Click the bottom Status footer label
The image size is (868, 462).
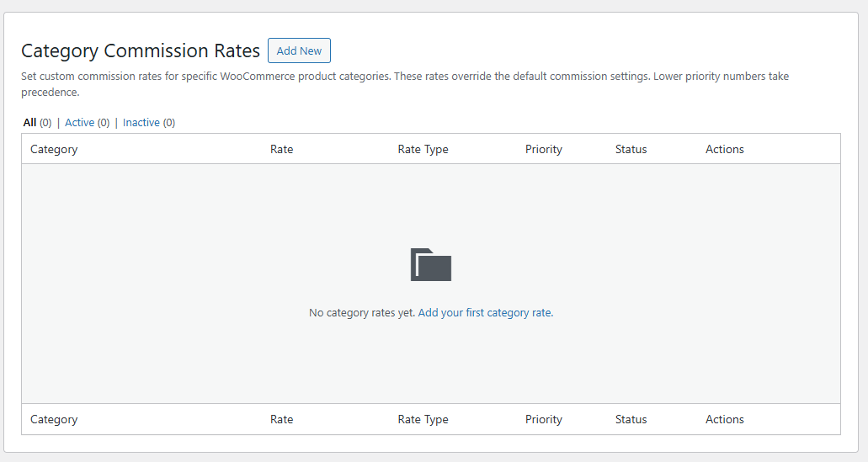pos(631,419)
